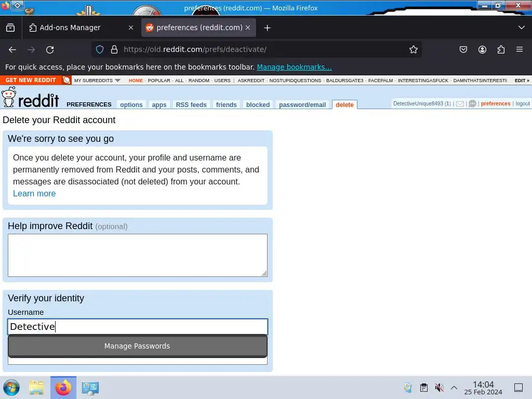This screenshot has height=399, width=532.
Task: Expand MY SUBREDDITS dropdown
Action: [x=97, y=81]
